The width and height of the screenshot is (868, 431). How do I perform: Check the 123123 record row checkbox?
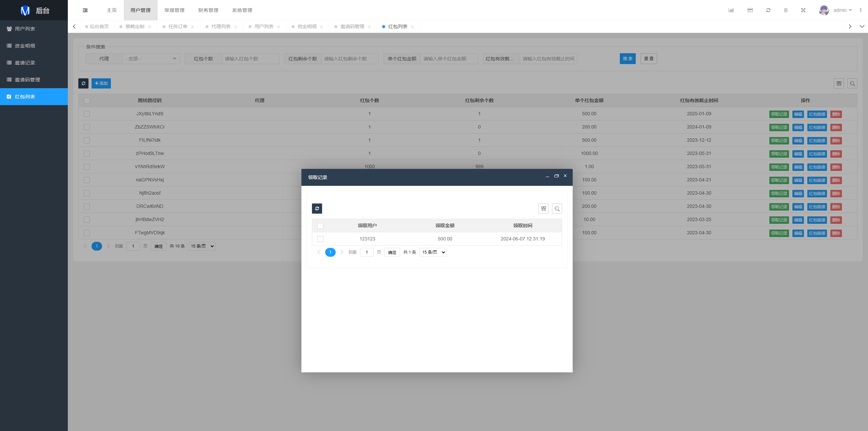tap(320, 239)
